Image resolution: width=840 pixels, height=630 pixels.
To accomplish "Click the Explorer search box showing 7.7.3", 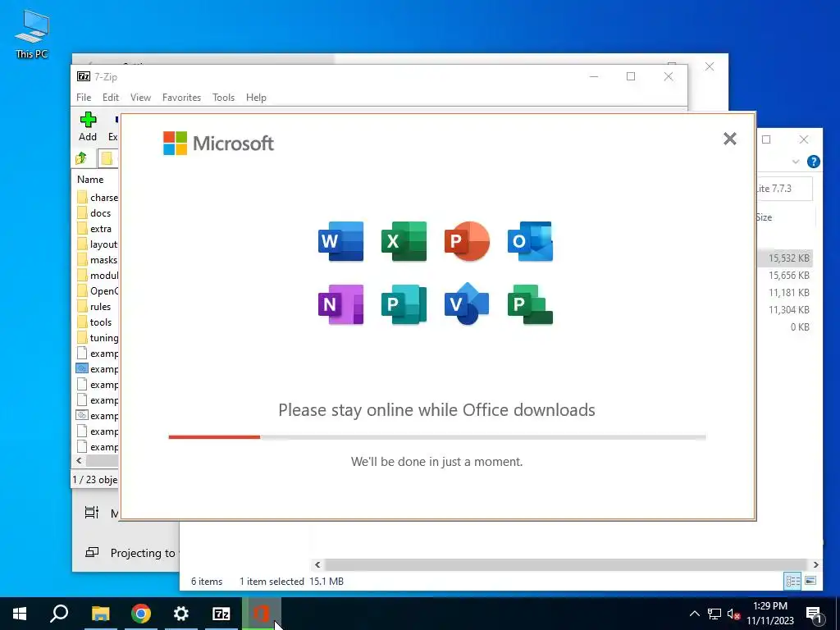I will (x=784, y=189).
